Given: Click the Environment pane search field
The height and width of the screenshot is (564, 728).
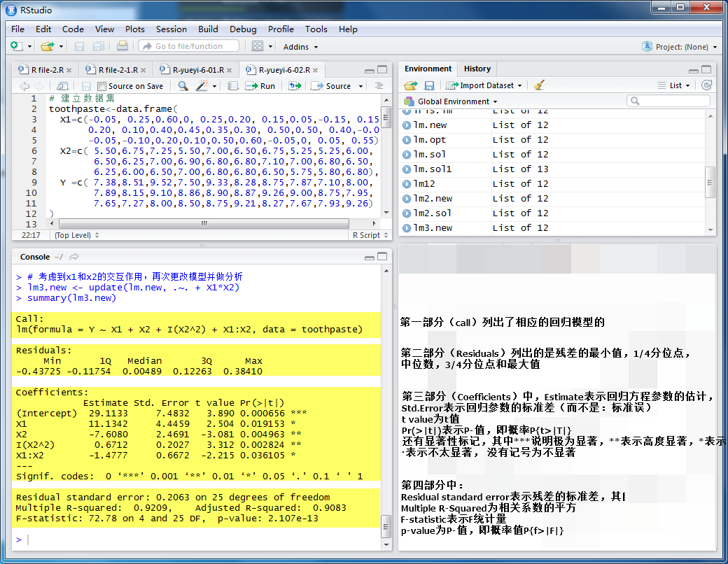Looking at the screenshot, I should point(668,101).
